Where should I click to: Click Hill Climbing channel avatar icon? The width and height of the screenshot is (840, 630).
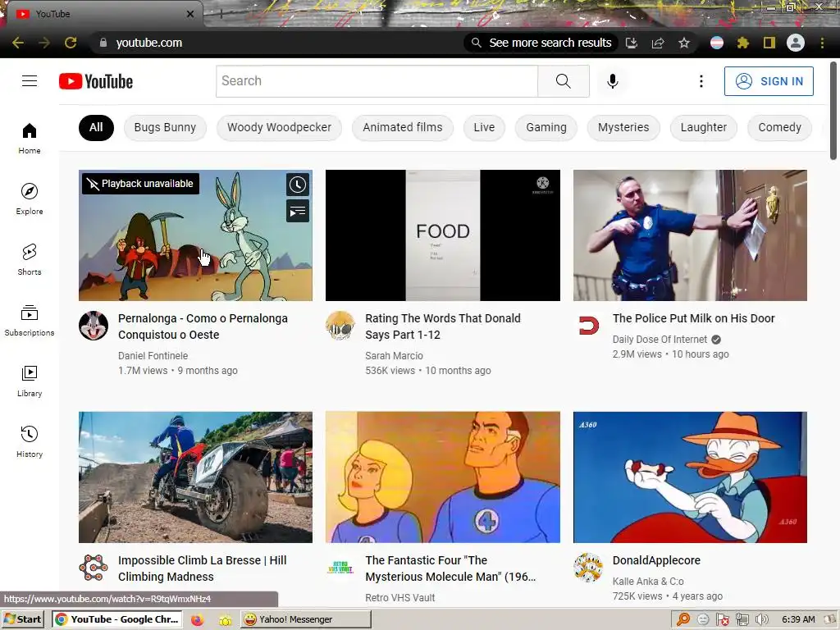coord(94,568)
